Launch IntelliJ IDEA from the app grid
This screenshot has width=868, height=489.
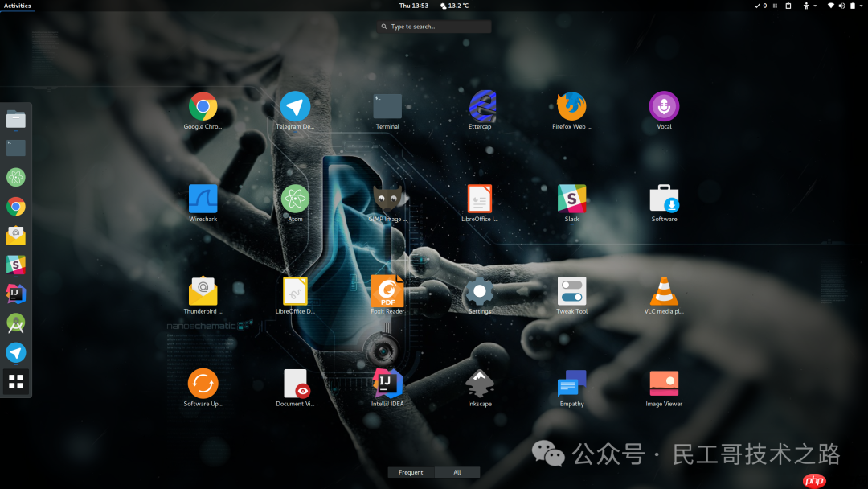click(x=387, y=383)
